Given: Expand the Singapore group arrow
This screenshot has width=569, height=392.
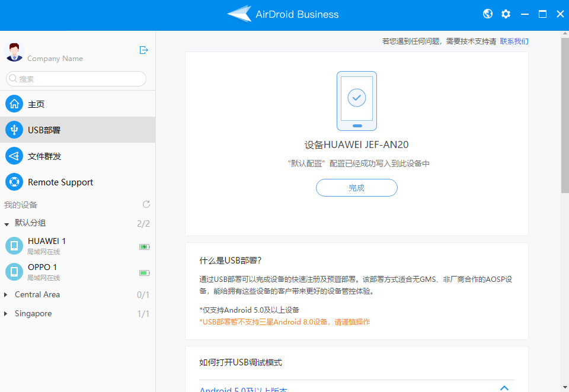Looking at the screenshot, I should click(5, 314).
